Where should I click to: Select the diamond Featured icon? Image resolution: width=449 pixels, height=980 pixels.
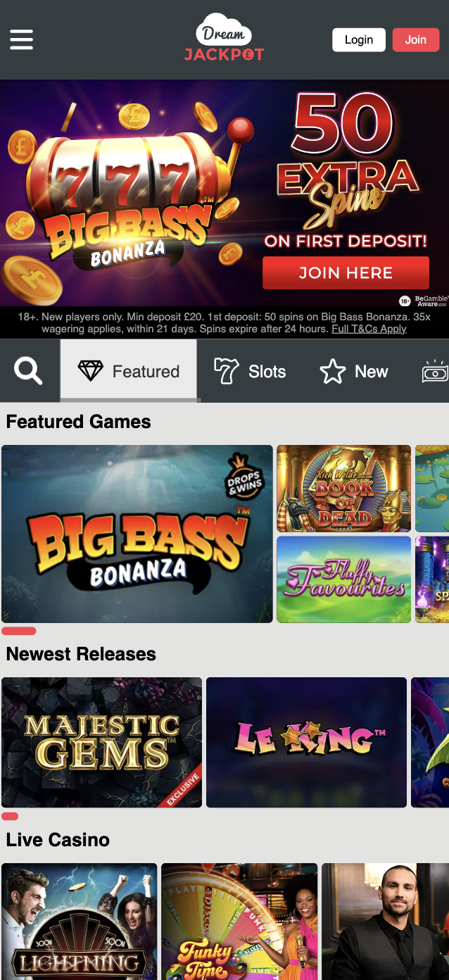coord(90,371)
